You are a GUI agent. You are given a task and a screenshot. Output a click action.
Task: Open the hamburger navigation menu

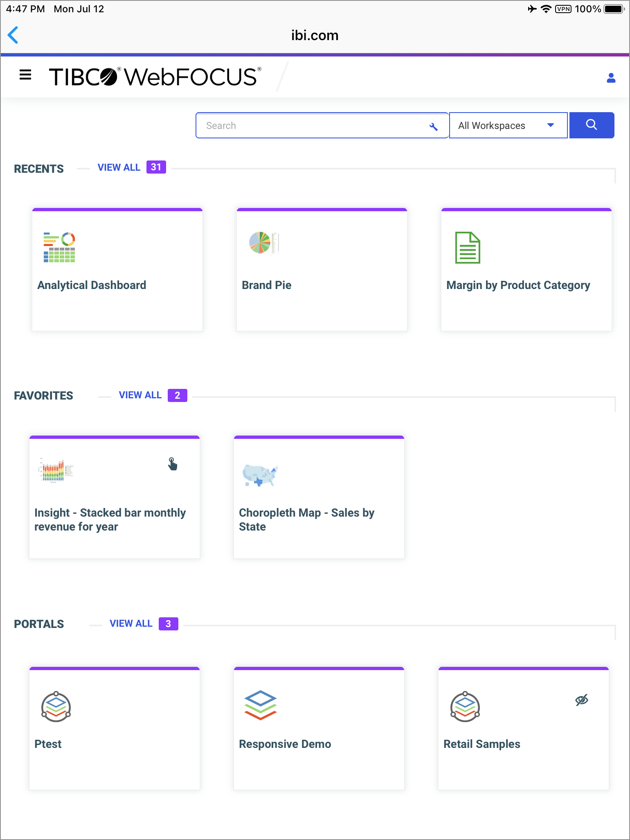(x=25, y=75)
